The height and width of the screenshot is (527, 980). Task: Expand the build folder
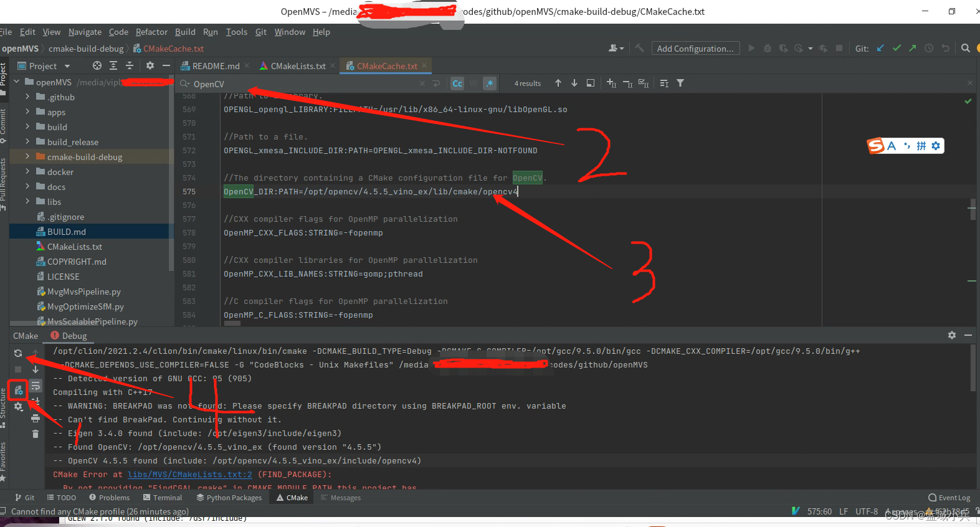pyautogui.click(x=27, y=126)
